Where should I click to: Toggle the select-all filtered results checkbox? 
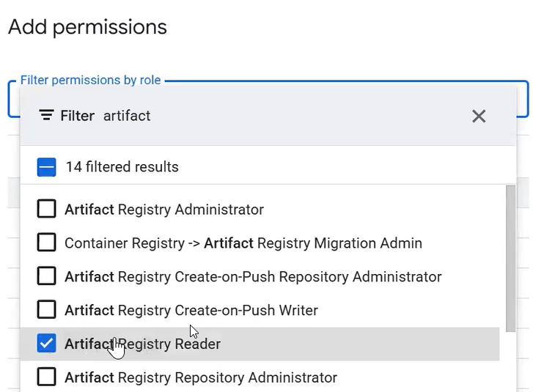46,167
